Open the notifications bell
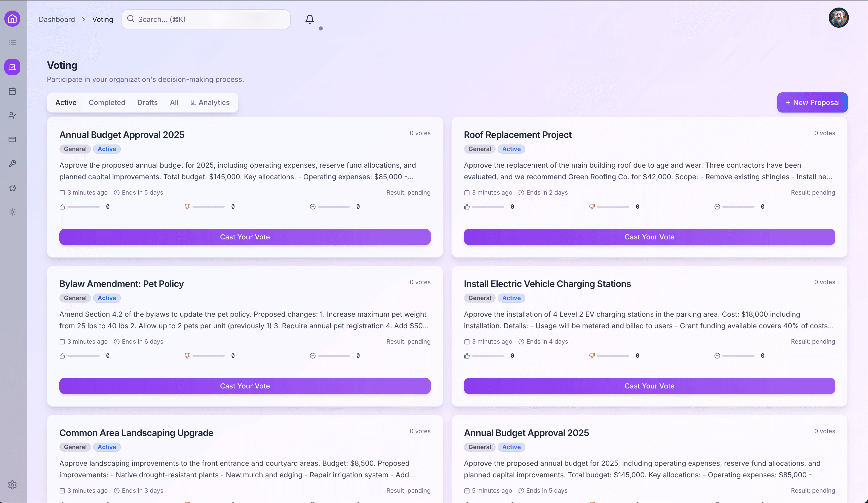Image resolution: width=868 pixels, height=503 pixels. [x=309, y=19]
